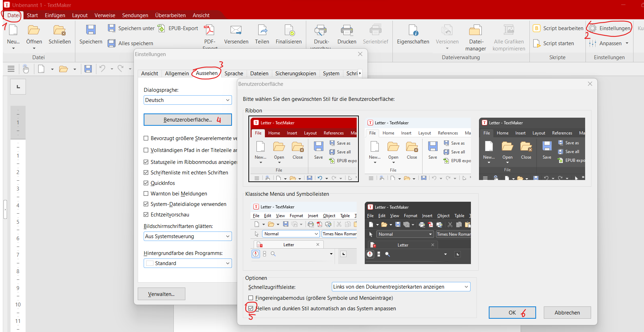
Task: Click the PDF-Export icon
Action: pos(210,30)
